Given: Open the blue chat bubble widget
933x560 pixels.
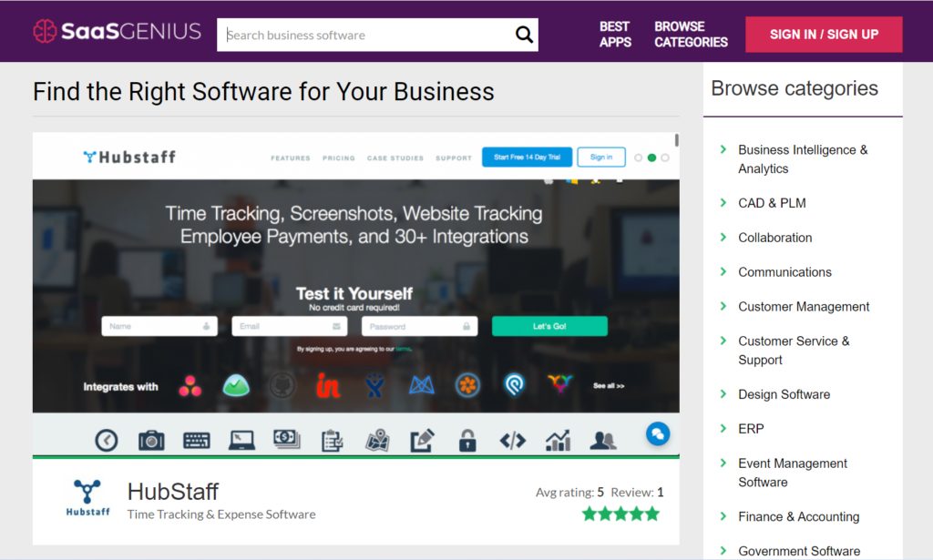Looking at the screenshot, I should (x=658, y=434).
